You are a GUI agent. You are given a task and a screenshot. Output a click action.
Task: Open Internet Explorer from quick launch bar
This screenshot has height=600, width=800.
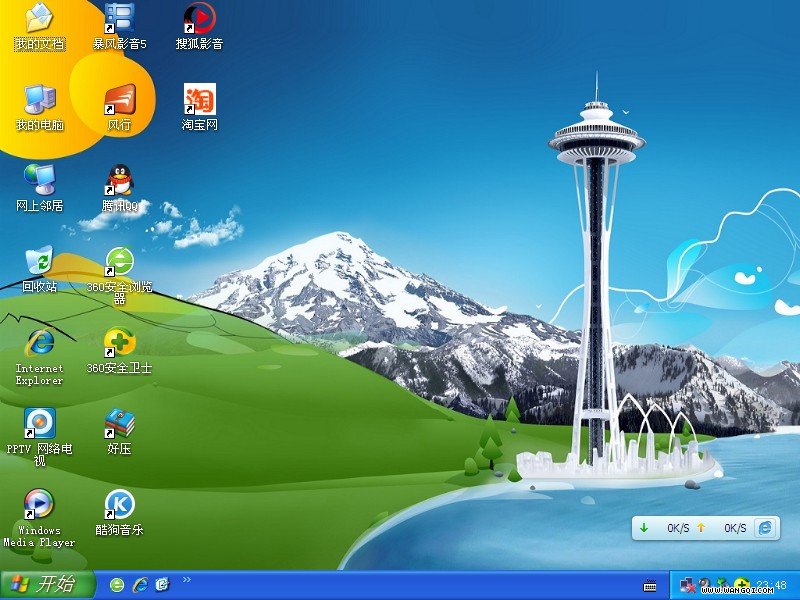(x=140, y=585)
